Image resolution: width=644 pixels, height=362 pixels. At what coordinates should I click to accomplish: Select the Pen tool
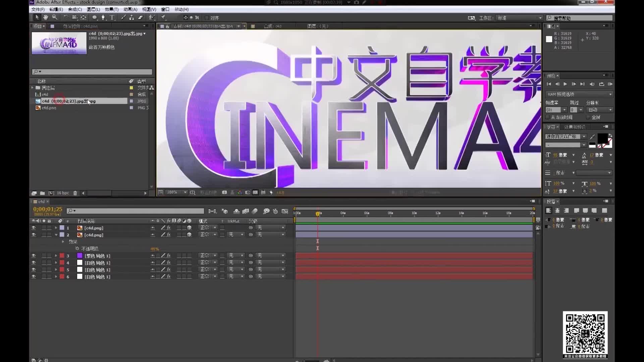tap(103, 17)
